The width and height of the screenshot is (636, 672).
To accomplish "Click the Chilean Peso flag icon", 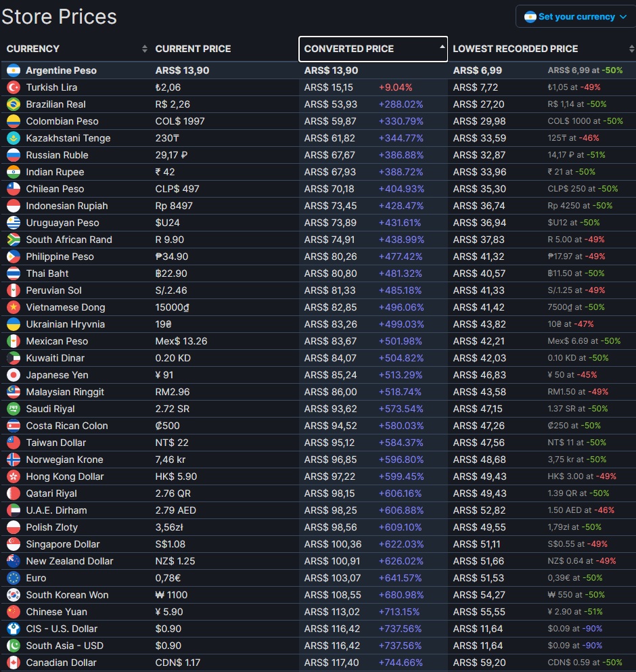I will (x=14, y=189).
